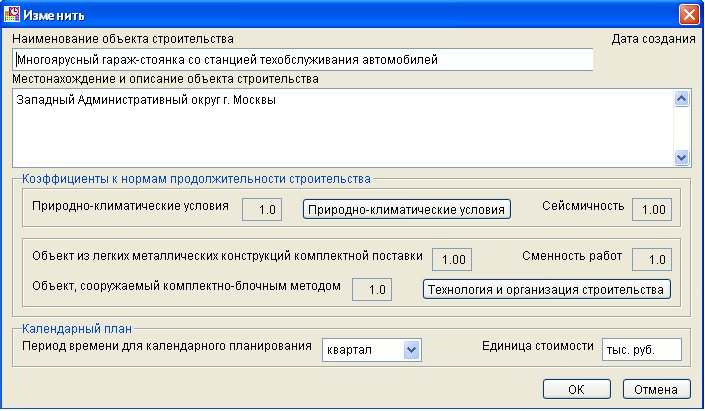705x411 pixels.
Task: Focus the Наименование объекта строительства text field
Action: [x=303, y=60]
